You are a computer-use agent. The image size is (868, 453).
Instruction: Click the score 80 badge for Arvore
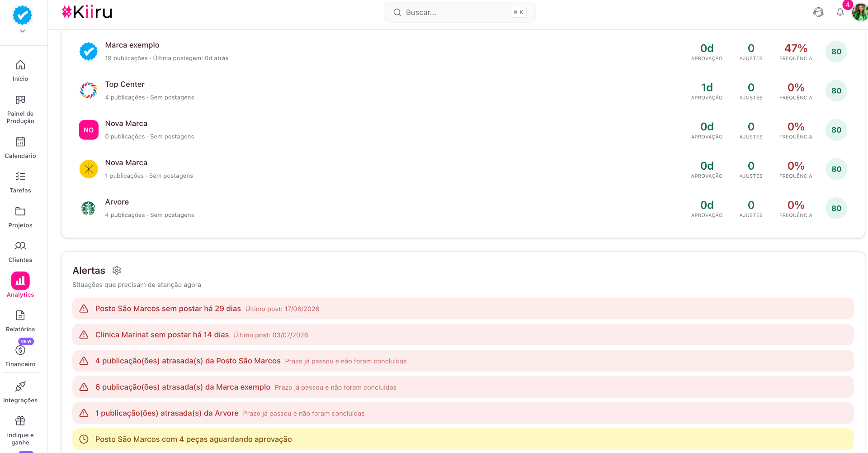(x=836, y=208)
